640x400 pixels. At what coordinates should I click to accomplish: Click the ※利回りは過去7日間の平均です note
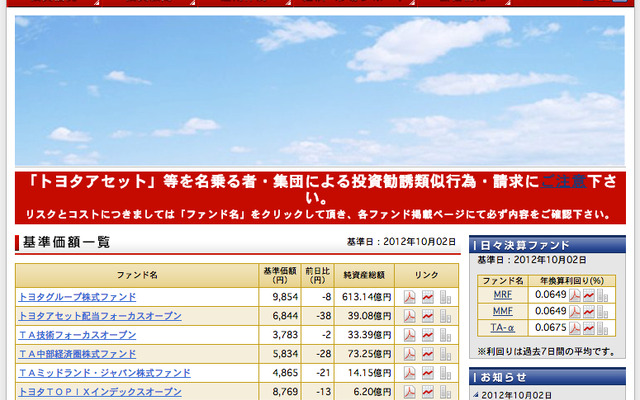547,351
